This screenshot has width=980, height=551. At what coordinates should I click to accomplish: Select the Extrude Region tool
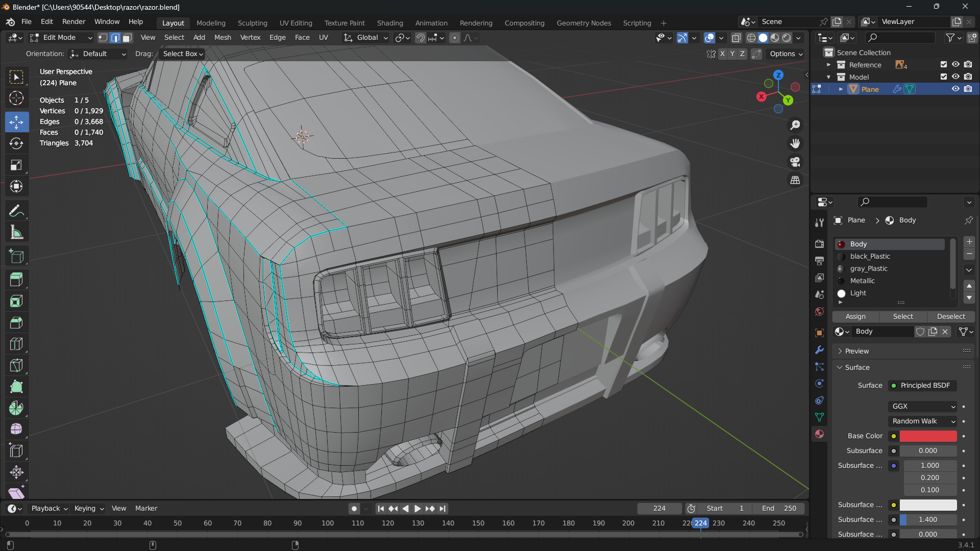pyautogui.click(x=16, y=280)
